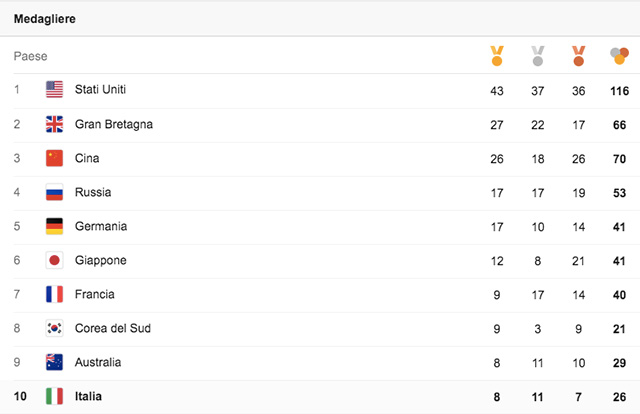The image size is (640, 414).
Task: Click the France flag icon
Action: pyautogui.click(x=55, y=294)
